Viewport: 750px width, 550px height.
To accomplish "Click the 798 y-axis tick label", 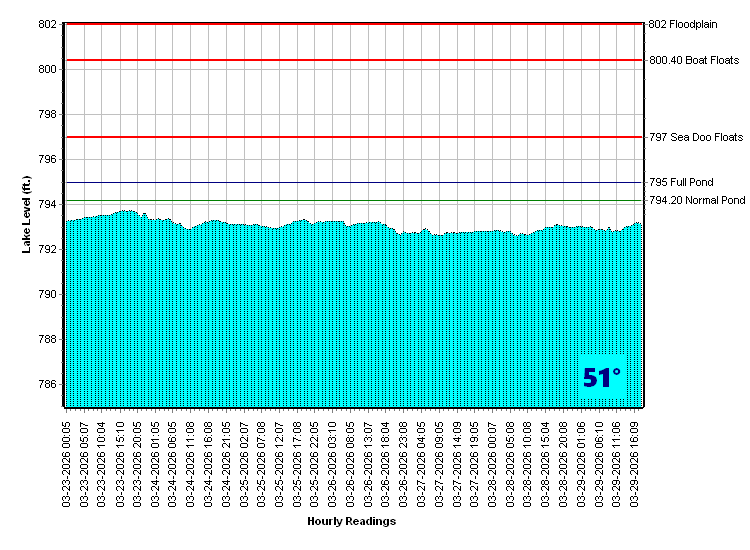I will click(45, 114).
